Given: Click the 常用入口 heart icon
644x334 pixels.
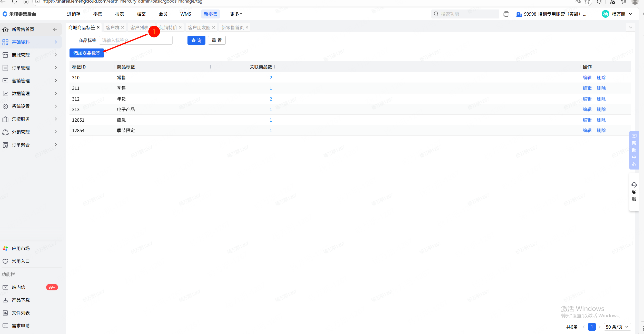Looking at the screenshot, I should point(5,261).
